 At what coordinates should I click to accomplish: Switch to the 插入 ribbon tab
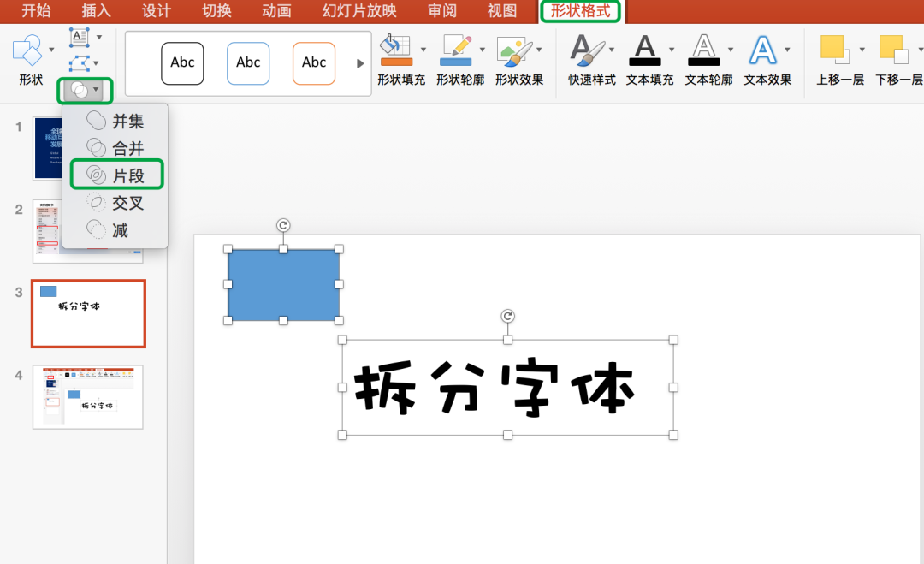[x=97, y=11]
